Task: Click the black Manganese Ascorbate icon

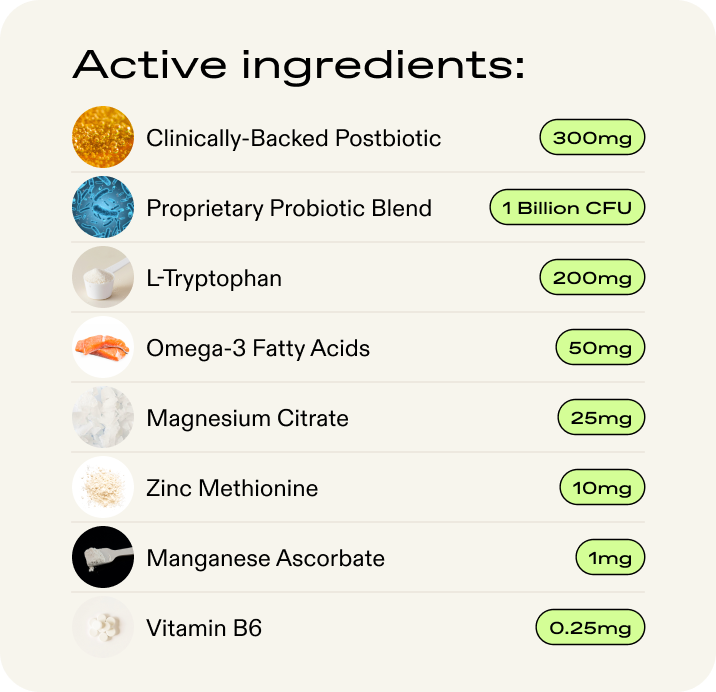Action: 103,558
